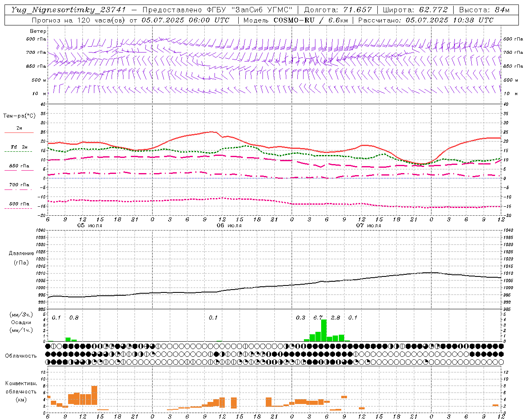Click the Ветер panel label

38,31
